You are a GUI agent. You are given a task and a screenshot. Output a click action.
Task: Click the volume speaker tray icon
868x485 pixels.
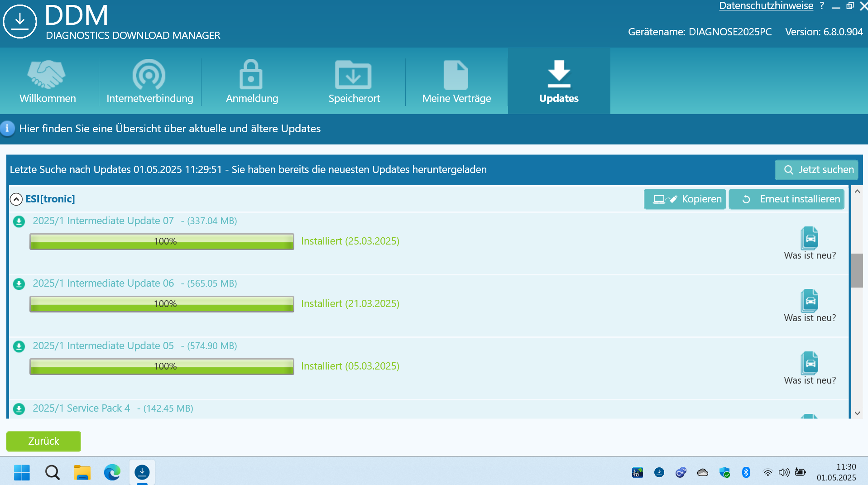click(784, 473)
